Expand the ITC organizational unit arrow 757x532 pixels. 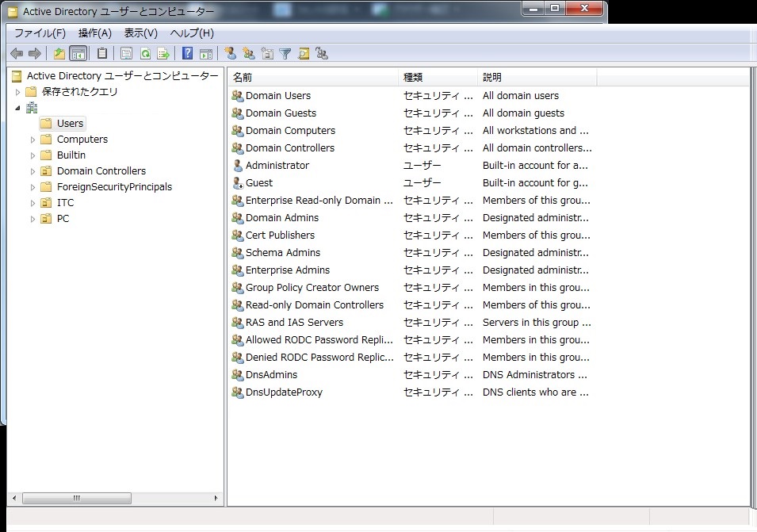[32, 203]
